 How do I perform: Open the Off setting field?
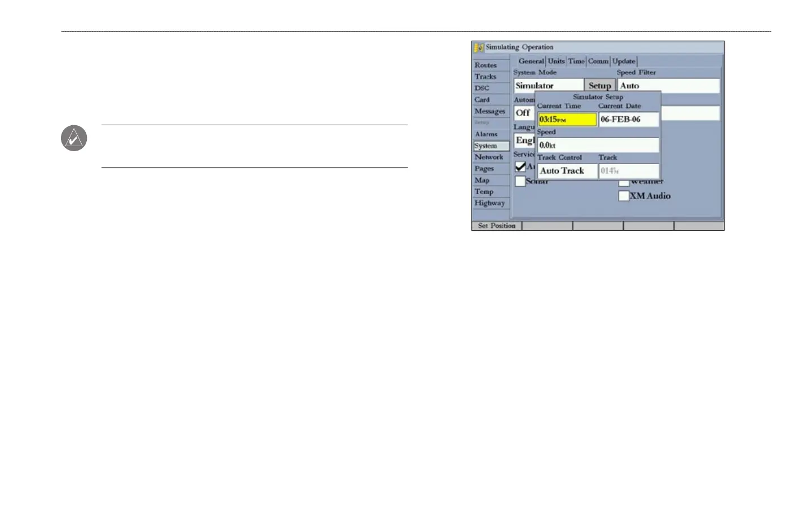click(524, 113)
